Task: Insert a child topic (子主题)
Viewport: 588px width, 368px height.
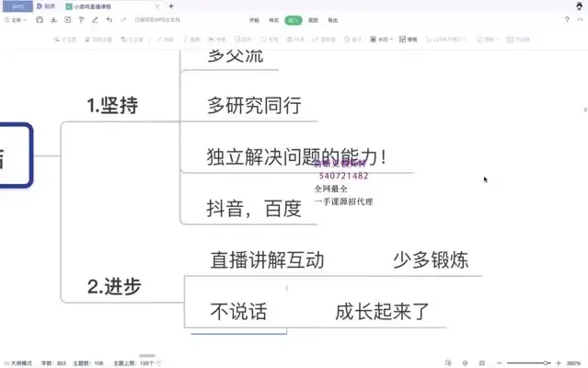Action: tap(69, 40)
